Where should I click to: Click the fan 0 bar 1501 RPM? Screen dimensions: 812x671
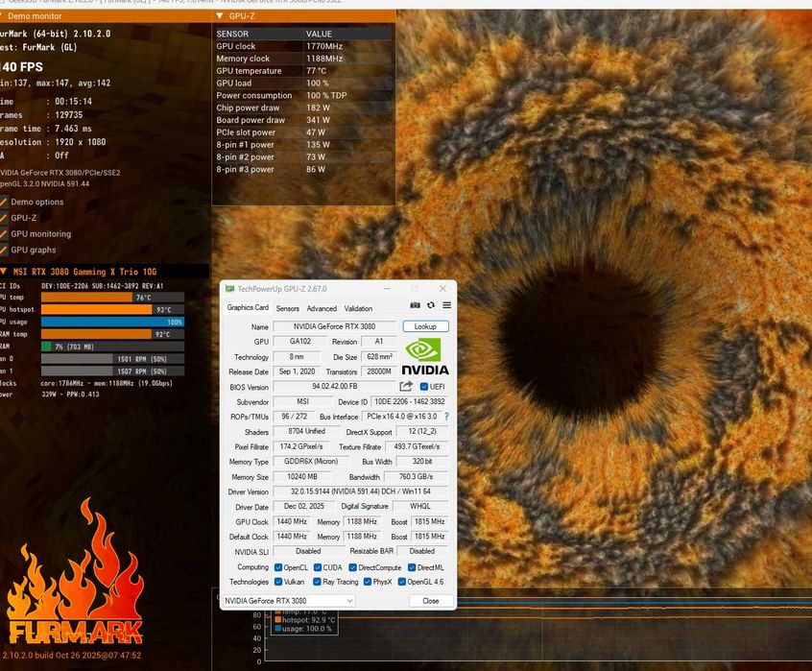click(112, 359)
